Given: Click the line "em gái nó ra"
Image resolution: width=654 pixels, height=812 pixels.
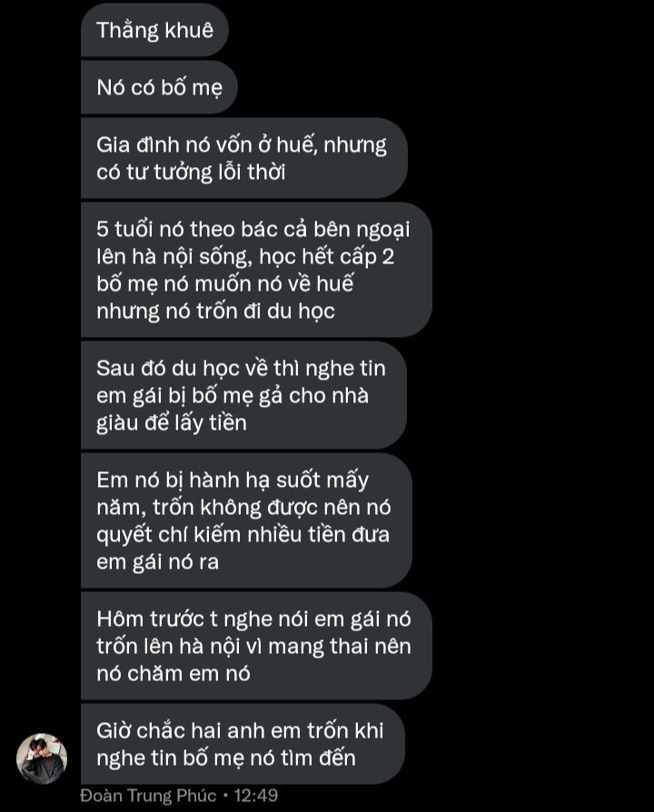Looking at the screenshot, I should (157, 562).
